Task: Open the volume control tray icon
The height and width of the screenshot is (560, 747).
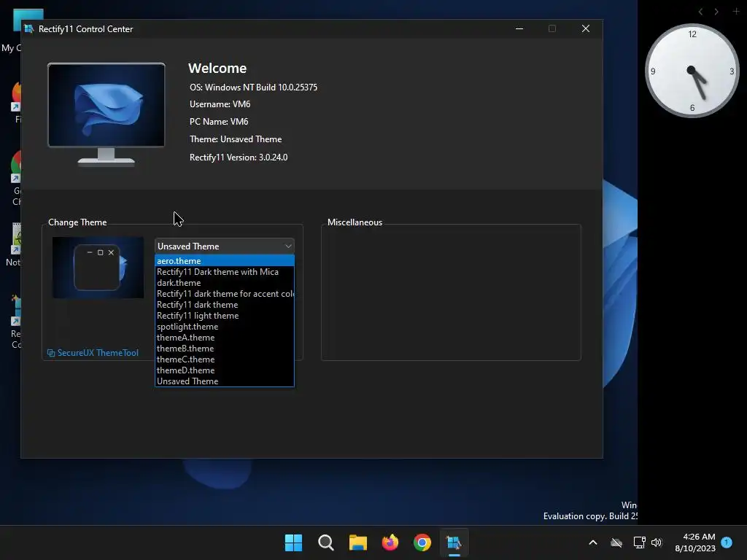Action: [x=657, y=542]
